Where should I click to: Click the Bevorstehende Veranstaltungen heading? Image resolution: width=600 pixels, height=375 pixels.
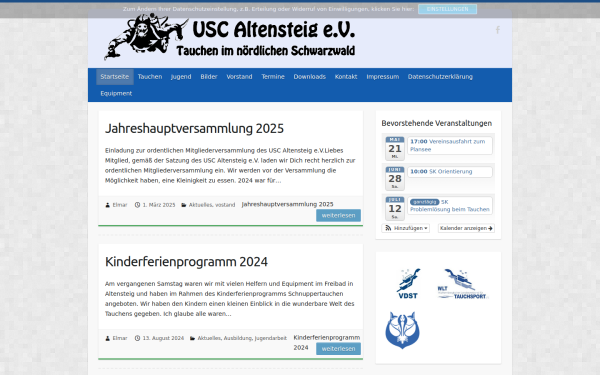pos(437,123)
